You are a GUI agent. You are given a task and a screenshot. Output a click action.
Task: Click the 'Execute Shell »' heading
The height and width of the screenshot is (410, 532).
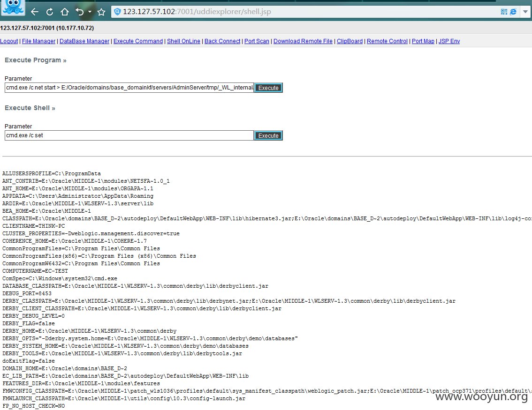pos(30,108)
